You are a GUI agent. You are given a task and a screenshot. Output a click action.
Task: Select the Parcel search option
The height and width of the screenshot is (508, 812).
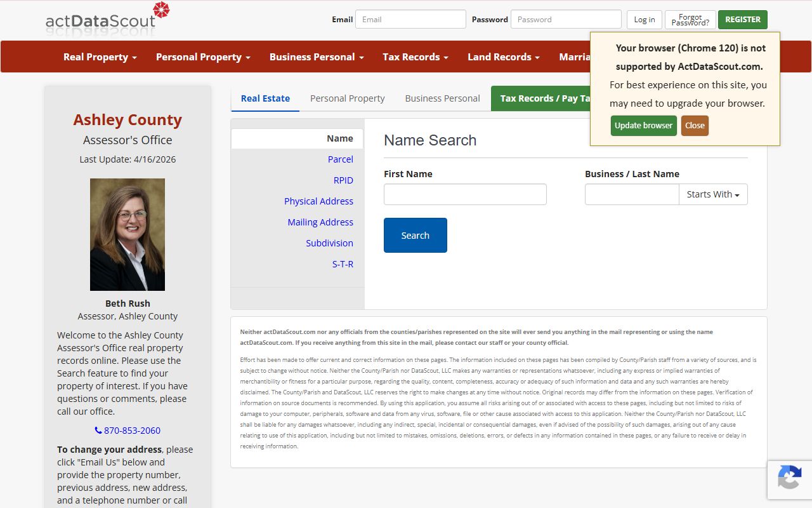(x=341, y=159)
